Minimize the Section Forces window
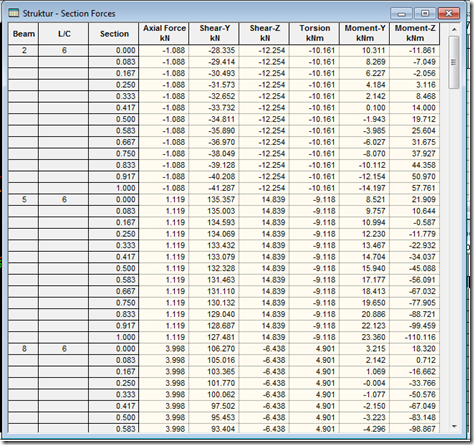Viewport: 474px width, 445px height. click(402, 14)
